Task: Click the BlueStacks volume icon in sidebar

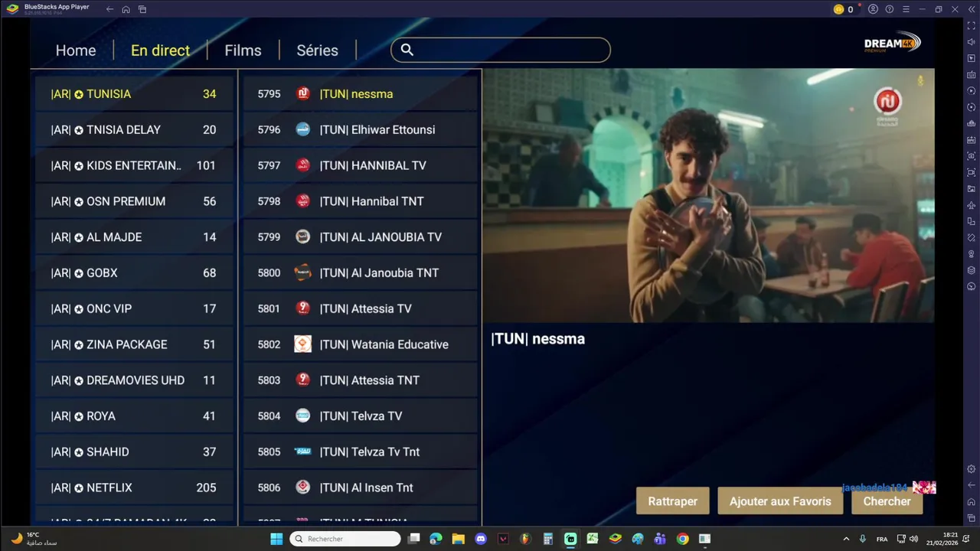Action: (972, 42)
